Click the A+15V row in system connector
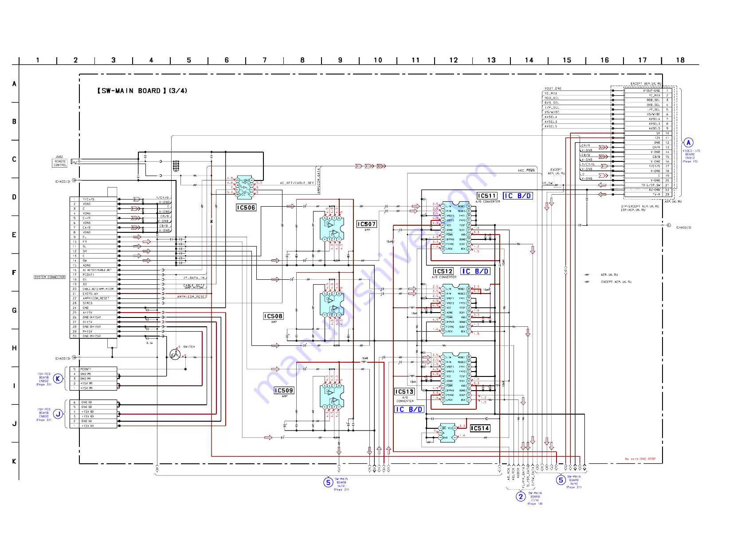This screenshot has width=745, height=560. pyautogui.click(x=94, y=313)
